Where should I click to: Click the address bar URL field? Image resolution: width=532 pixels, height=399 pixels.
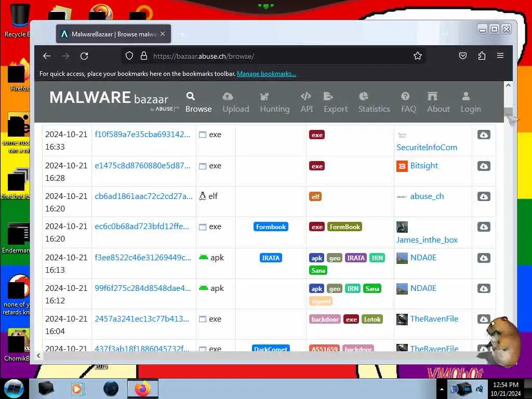[273, 56]
